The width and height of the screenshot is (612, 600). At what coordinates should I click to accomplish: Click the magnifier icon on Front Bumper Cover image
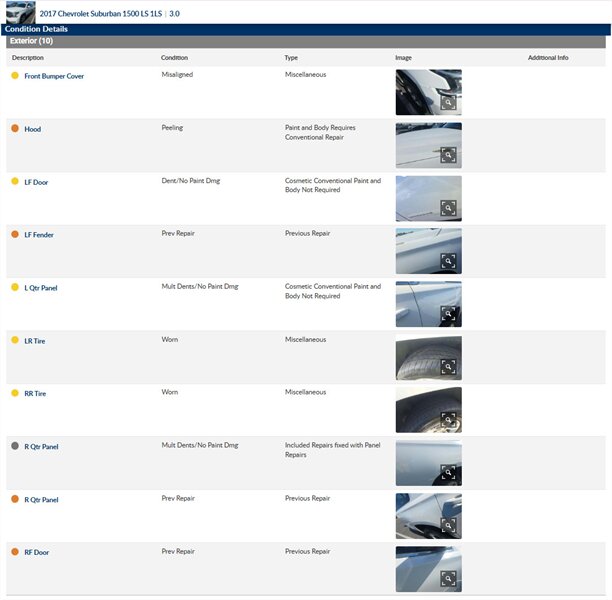(x=449, y=103)
